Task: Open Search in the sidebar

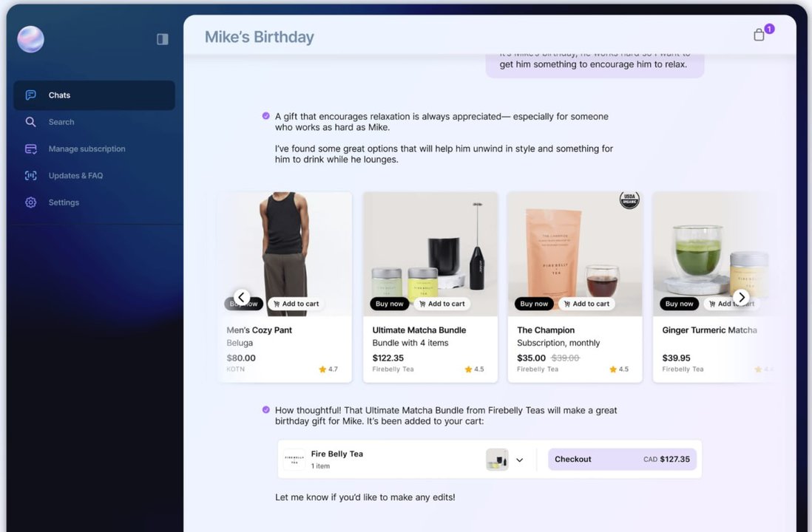Action: pos(61,122)
